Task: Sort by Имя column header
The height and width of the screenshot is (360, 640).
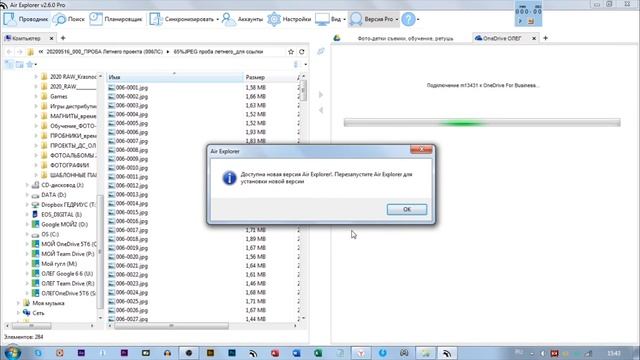Action: coord(175,77)
